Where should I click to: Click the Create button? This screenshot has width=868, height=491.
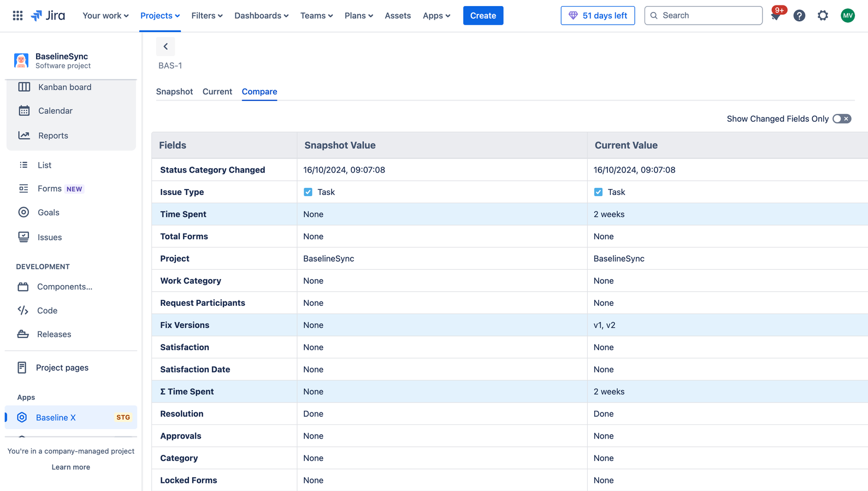[x=483, y=15]
